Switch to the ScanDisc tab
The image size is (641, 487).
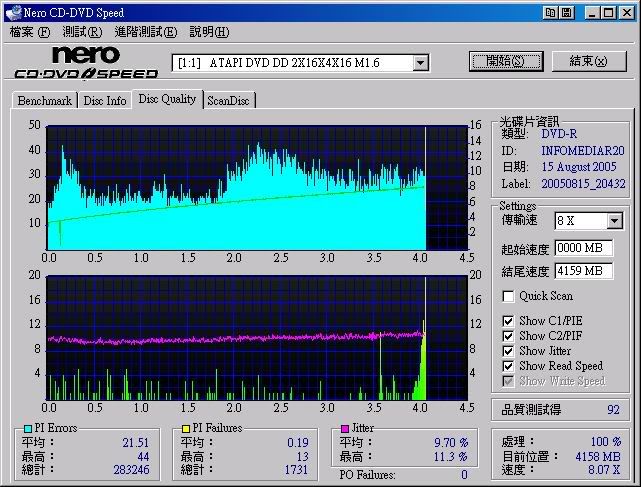[228, 101]
